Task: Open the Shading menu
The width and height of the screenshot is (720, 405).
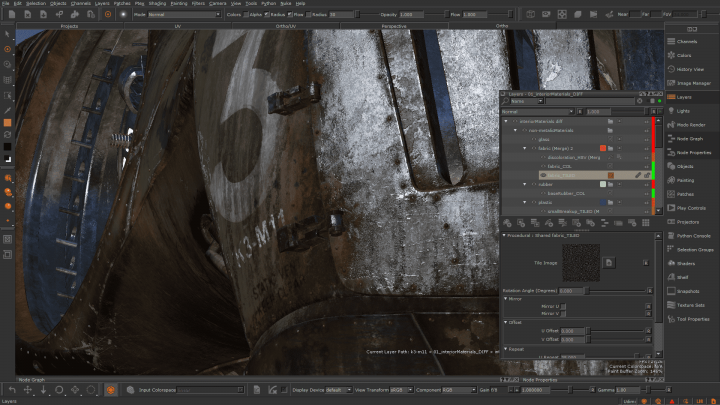Action: point(157,4)
